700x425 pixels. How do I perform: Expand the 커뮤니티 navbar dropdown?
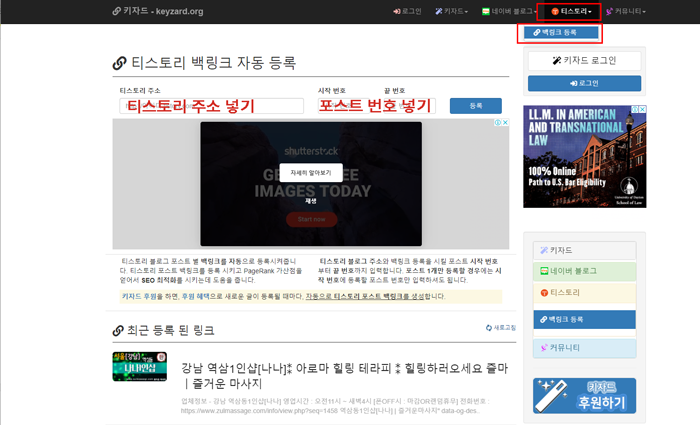pyautogui.click(x=626, y=11)
